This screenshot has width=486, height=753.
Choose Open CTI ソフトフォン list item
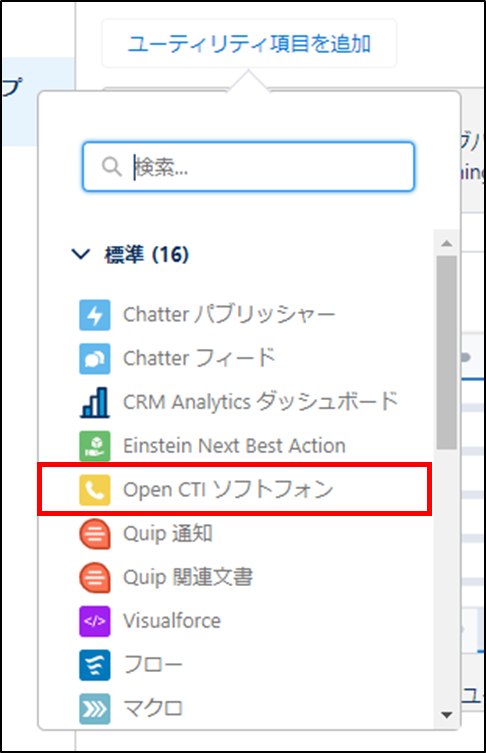point(235,490)
